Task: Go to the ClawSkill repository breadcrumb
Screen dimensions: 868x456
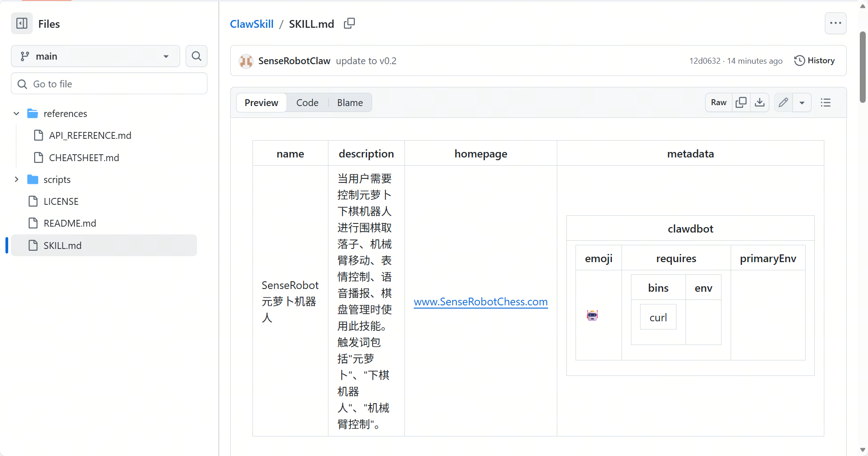Action: point(252,24)
